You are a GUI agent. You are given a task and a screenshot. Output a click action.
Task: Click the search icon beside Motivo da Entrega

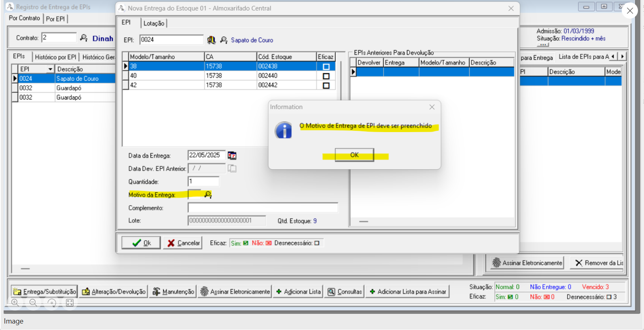208,195
